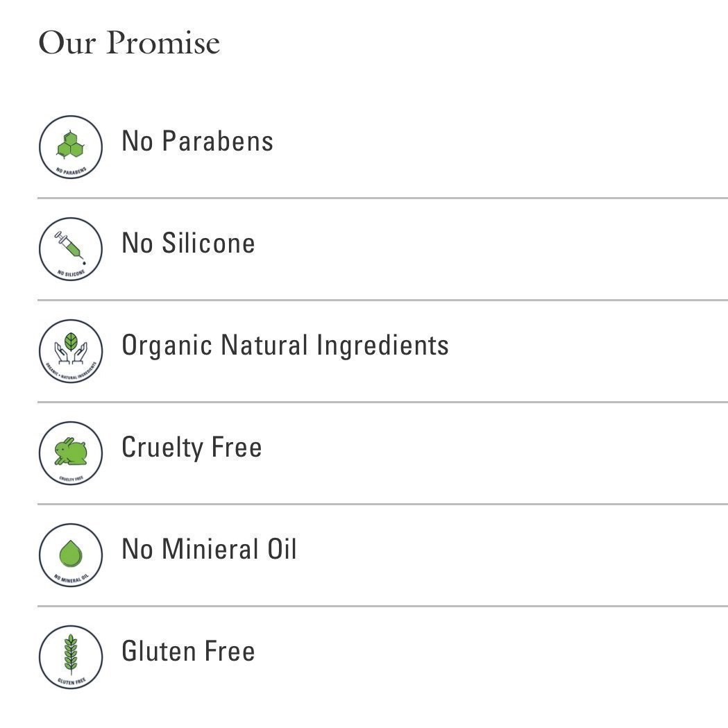Click the No Parabens hexagon molecule badge
The height and width of the screenshot is (728, 728).
click(x=71, y=146)
